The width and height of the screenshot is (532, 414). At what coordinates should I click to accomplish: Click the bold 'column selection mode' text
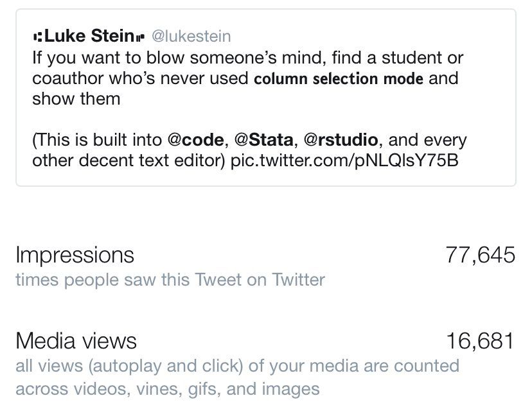pos(339,79)
